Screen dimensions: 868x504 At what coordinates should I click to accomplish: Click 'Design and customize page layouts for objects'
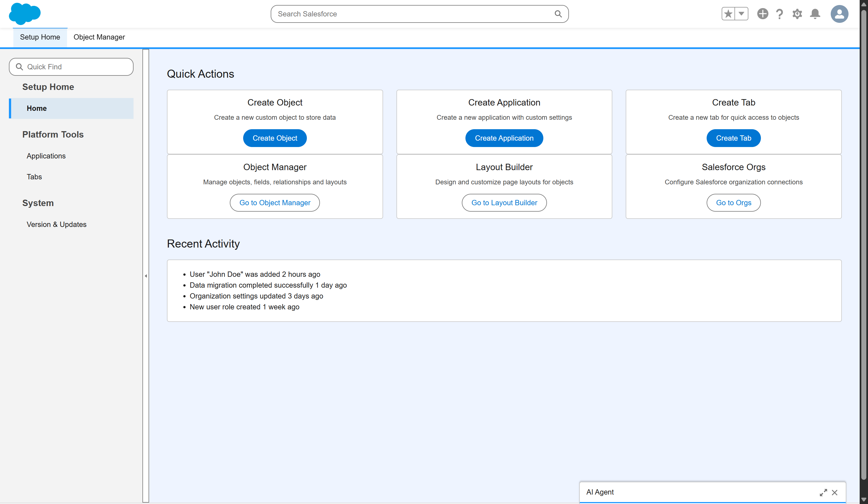(x=504, y=182)
